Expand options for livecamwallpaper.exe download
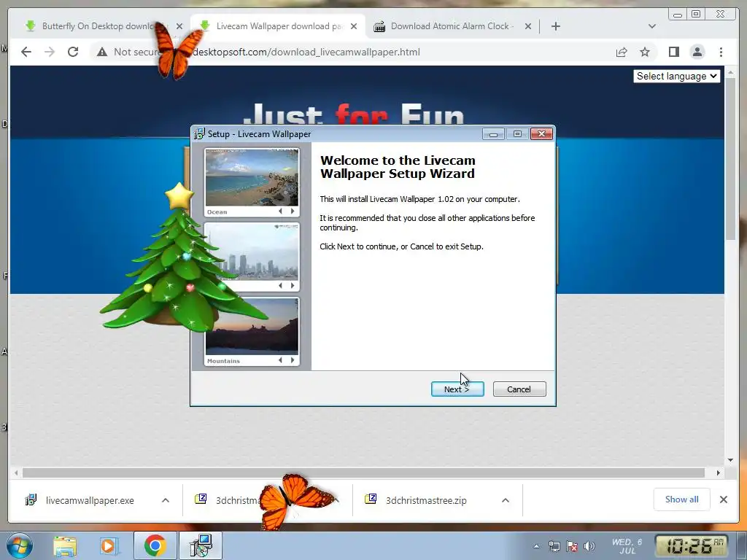The height and width of the screenshot is (560, 747). pyautogui.click(x=166, y=500)
